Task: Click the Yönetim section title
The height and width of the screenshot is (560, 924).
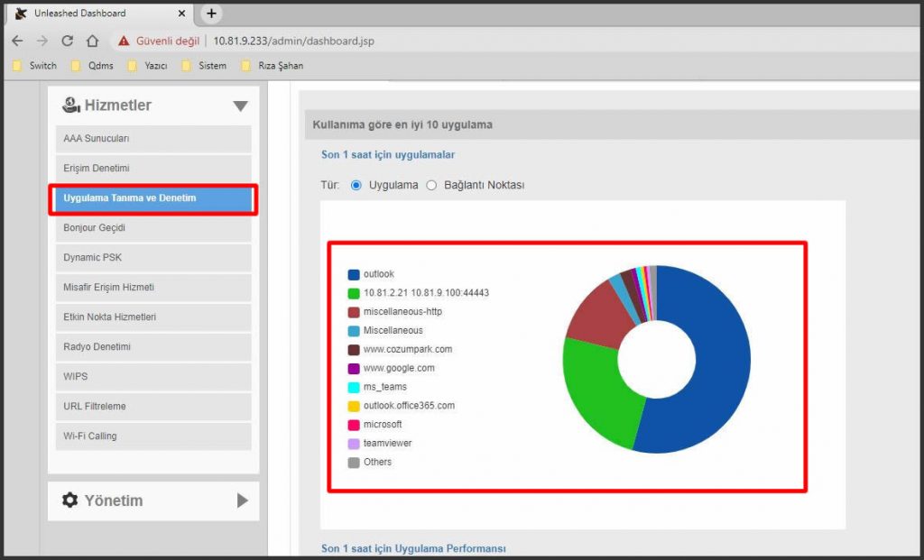Action: coord(113,500)
